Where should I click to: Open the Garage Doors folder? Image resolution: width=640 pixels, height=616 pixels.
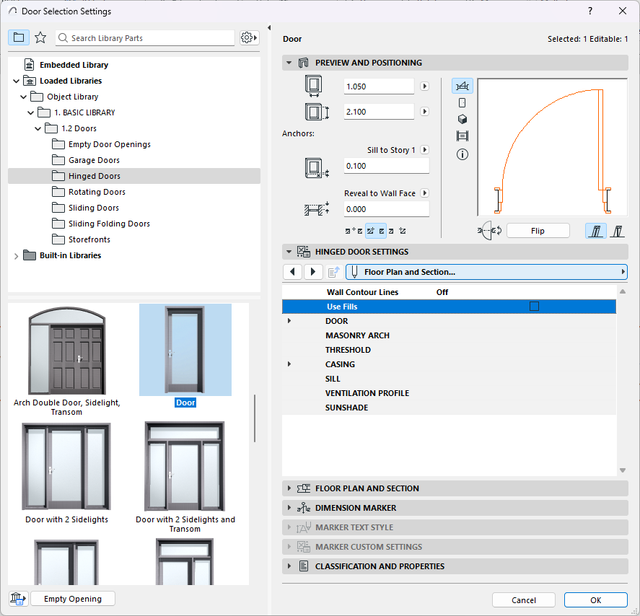(x=93, y=160)
